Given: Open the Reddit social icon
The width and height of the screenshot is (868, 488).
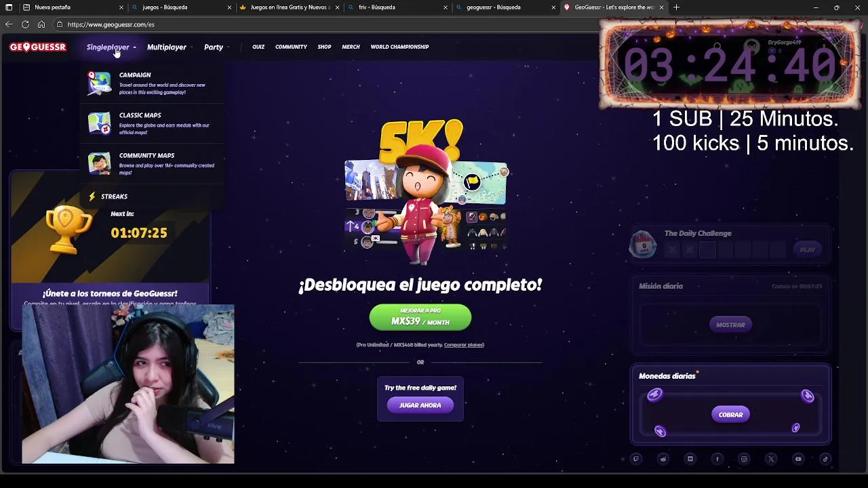Looking at the screenshot, I should (663, 459).
